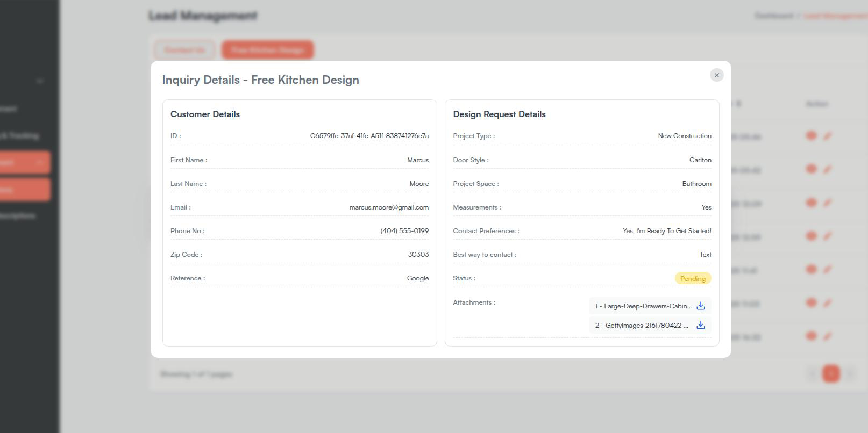Switch to the outlined tab beside Free Kitchen Design
The width and height of the screenshot is (868, 433).
point(184,50)
